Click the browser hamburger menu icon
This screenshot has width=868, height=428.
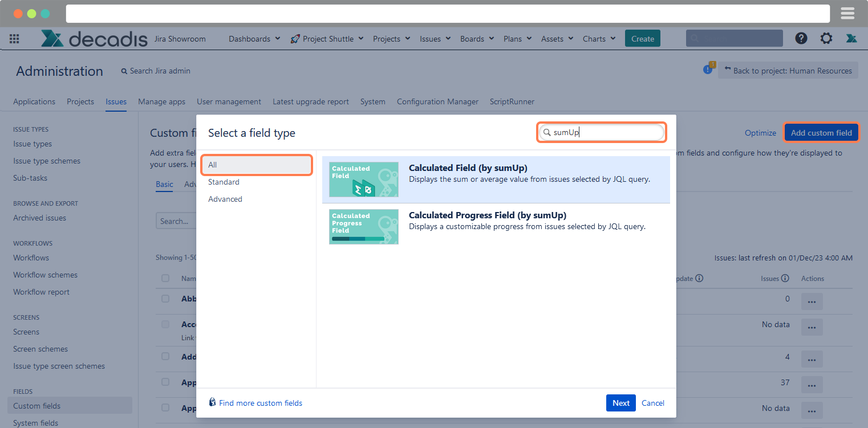[x=847, y=13]
